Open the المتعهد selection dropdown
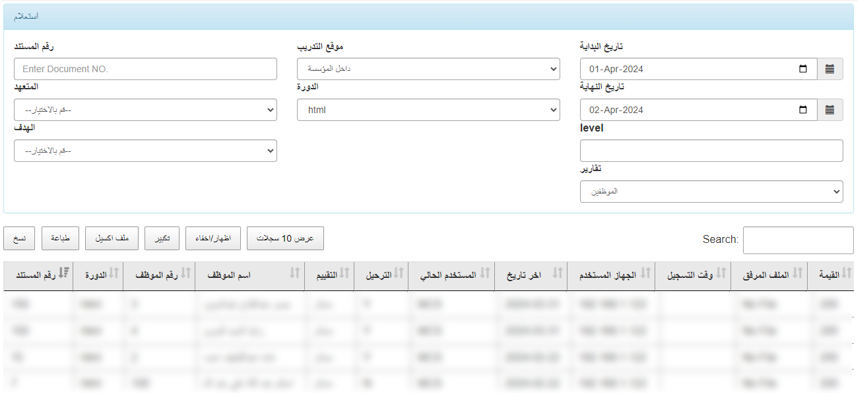858x401 pixels. point(145,110)
